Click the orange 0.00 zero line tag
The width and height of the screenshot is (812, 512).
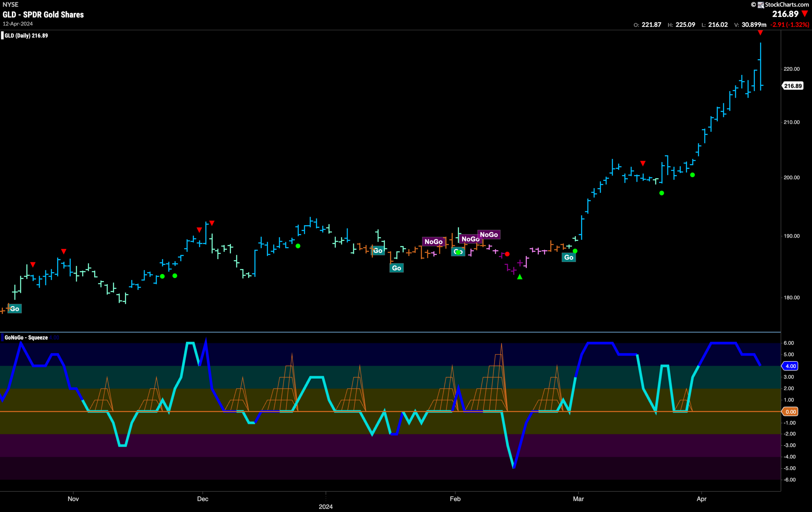tap(790, 411)
